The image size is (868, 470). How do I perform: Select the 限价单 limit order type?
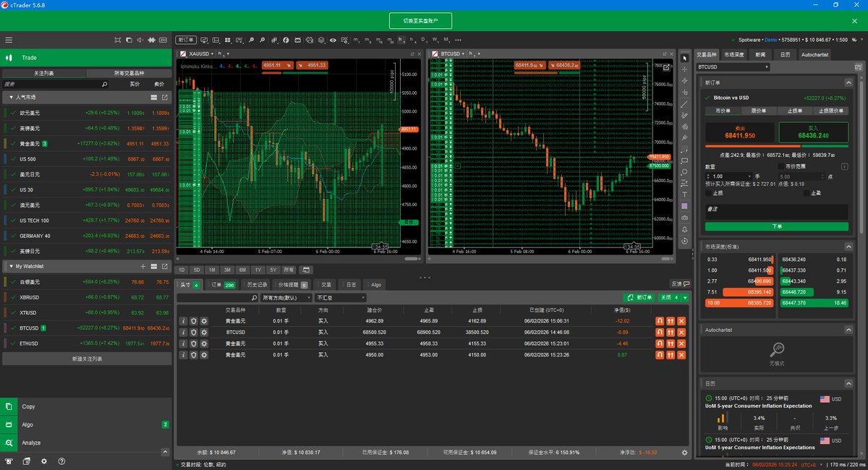759,111
